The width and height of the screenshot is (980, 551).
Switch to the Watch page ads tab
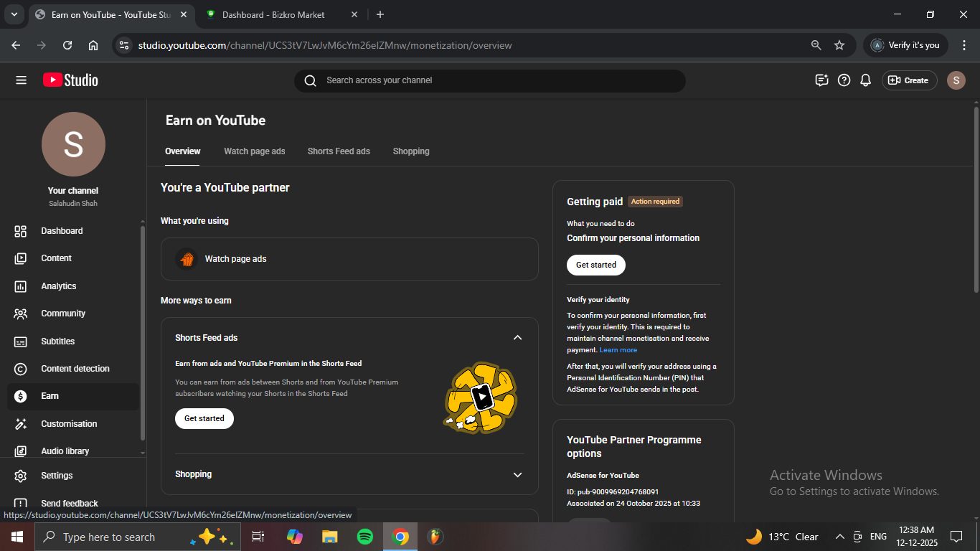click(x=254, y=151)
